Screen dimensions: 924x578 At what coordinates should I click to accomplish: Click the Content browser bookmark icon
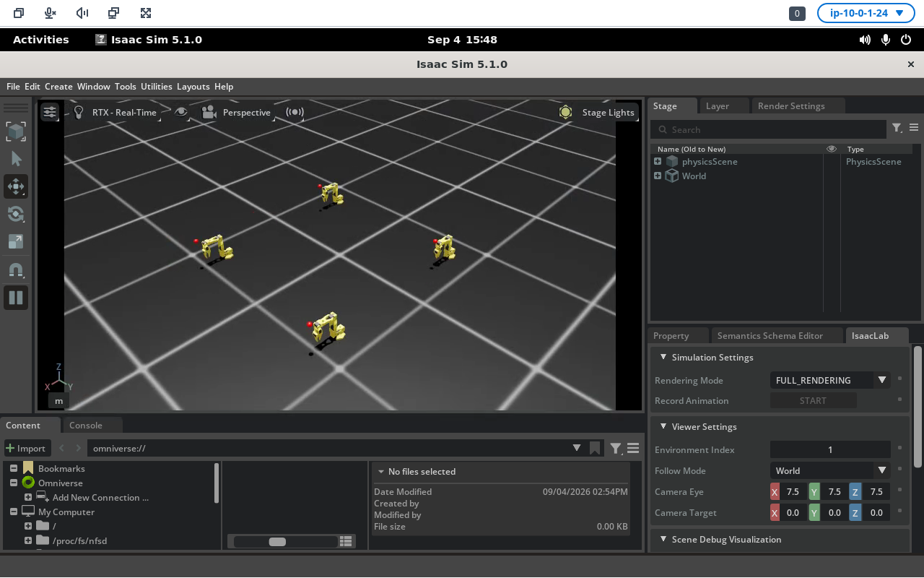[x=595, y=448]
